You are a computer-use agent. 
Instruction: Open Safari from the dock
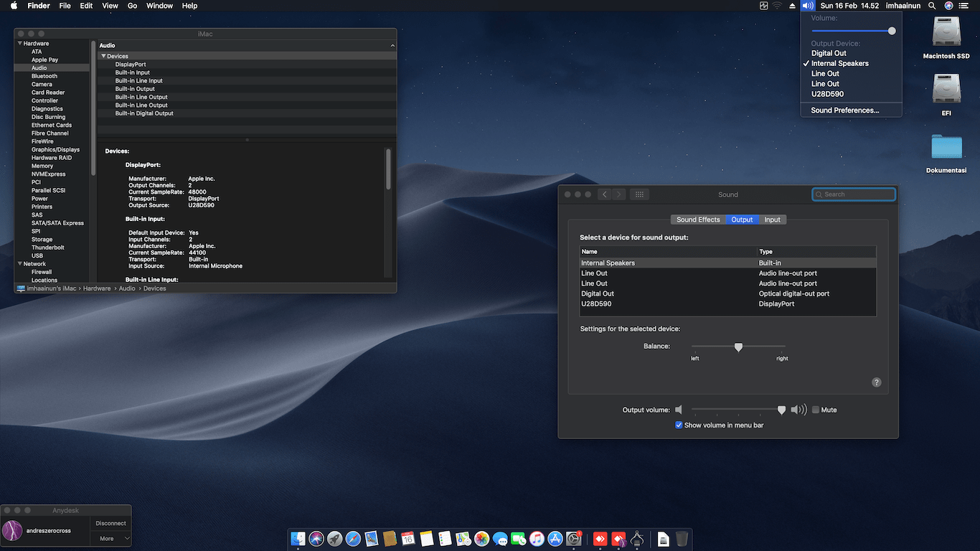click(x=353, y=539)
